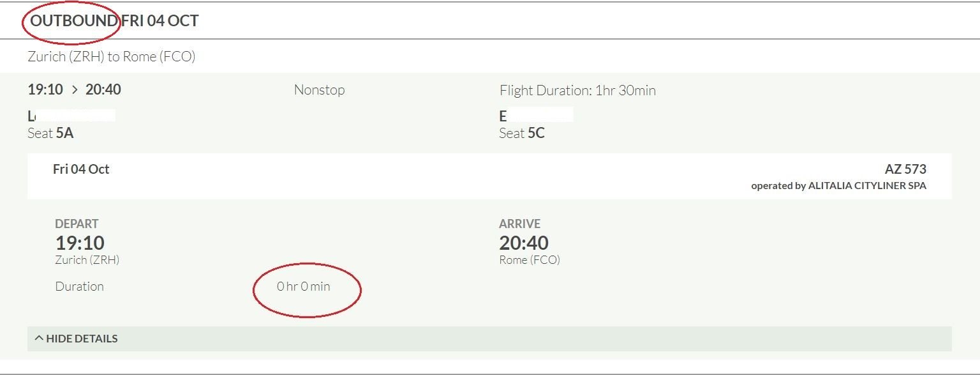Viewport: 980px width, 375px height.
Task: Click the arrow between 19:10 and 20:40
Action: click(x=75, y=90)
